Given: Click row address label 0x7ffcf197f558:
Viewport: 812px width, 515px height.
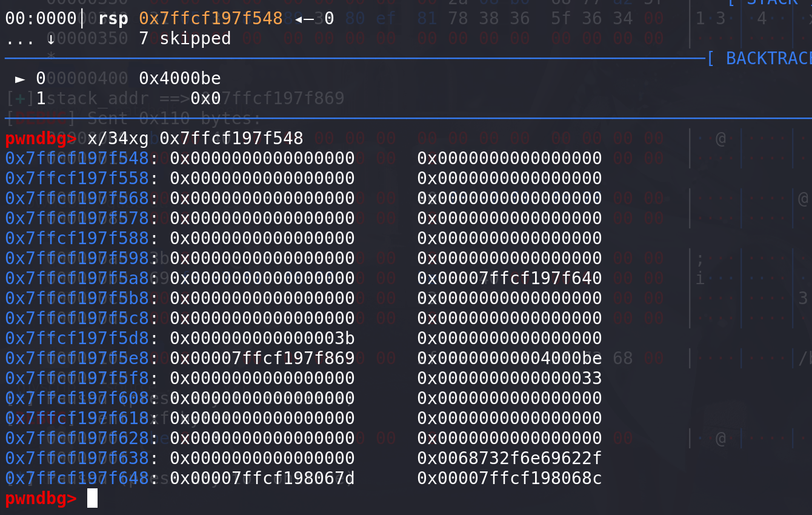Looking at the screenshot, I should (x=82, y=179).
